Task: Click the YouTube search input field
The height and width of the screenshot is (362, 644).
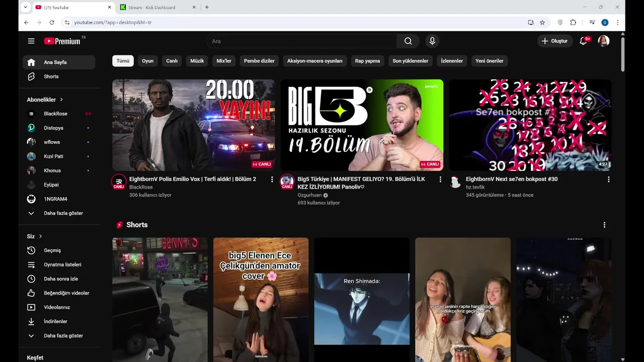Action: (x=302, y=41)
